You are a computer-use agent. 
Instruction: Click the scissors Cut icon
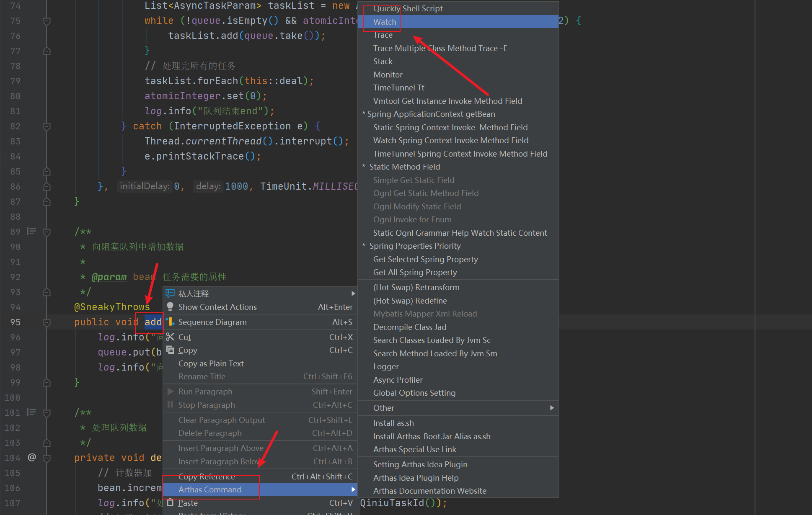(170, 337)
